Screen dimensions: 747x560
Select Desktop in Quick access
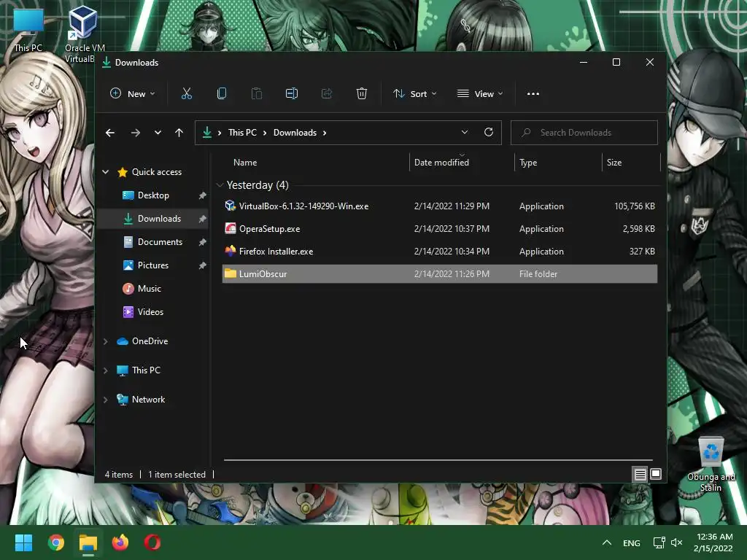pos(153,195)
